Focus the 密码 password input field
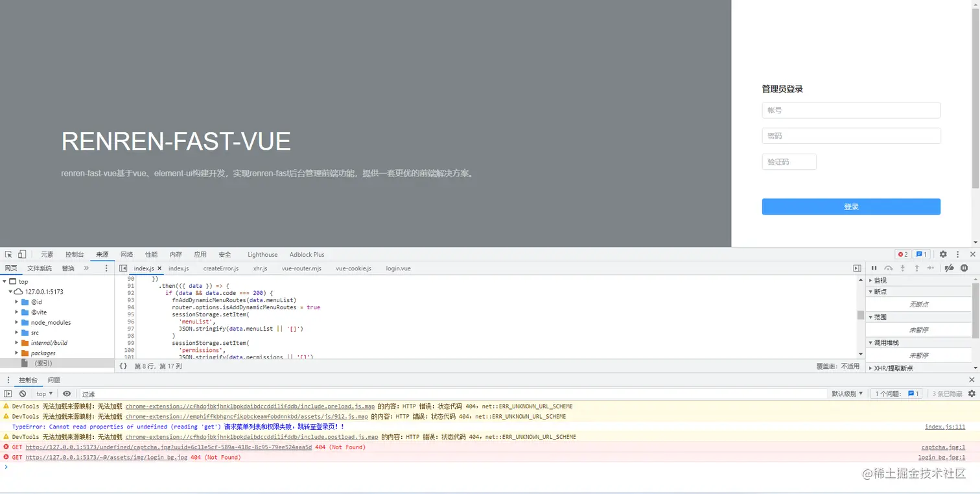The height and width of the screenshot is (494, 980). tap(851, 135)
